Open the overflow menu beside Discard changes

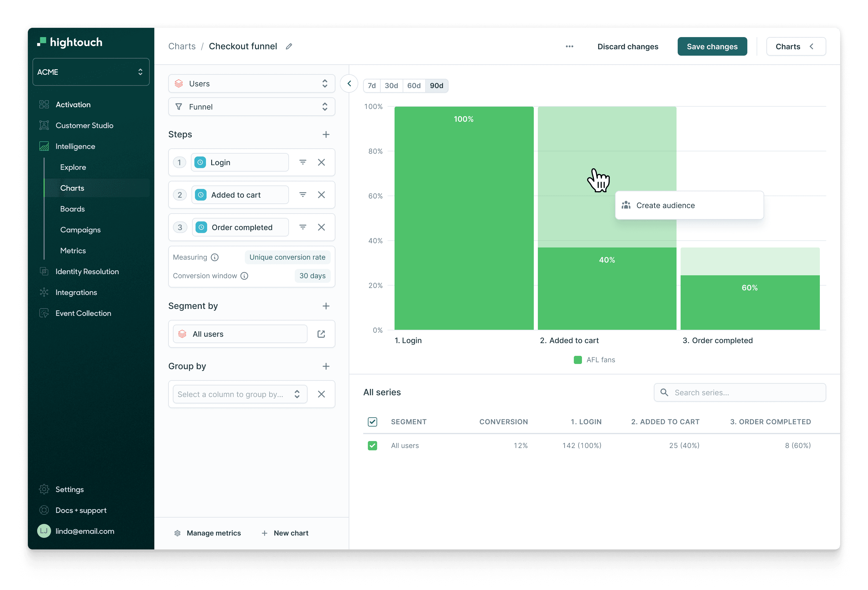tap(569, 46)
